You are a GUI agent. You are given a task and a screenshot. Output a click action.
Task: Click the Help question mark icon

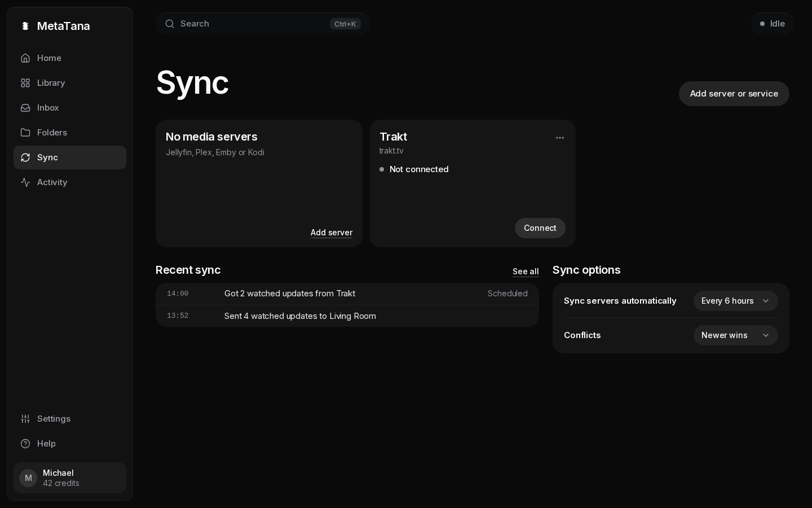tap(25, 444)
